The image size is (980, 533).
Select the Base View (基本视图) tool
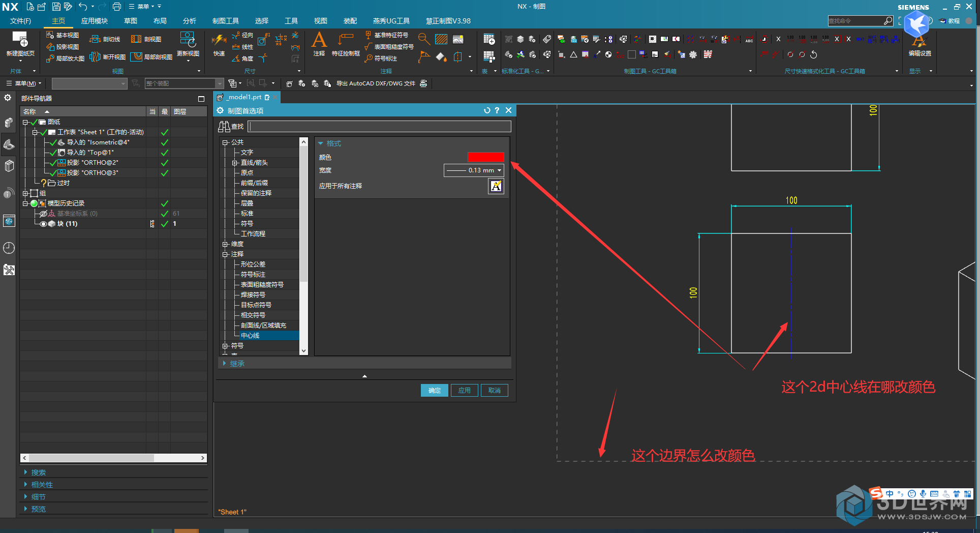coord(63,35)
